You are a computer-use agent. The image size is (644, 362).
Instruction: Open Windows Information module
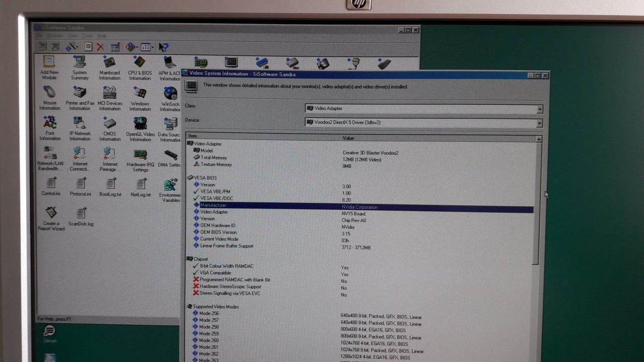tap(140, 98)
